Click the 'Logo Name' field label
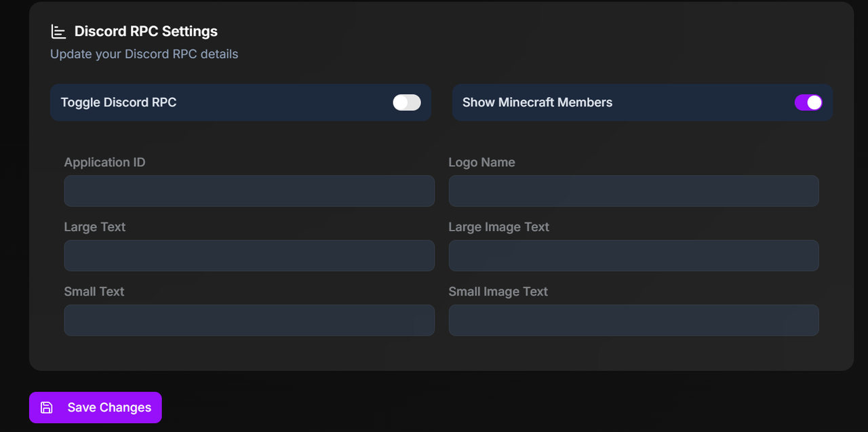 pyautogui.click(x=481, y=163)
